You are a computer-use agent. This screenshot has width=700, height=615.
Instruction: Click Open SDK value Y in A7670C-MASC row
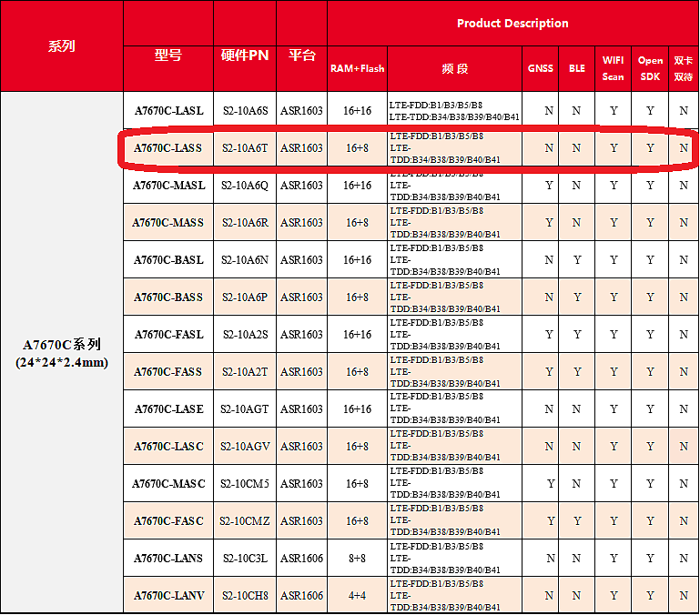(650, 483)
